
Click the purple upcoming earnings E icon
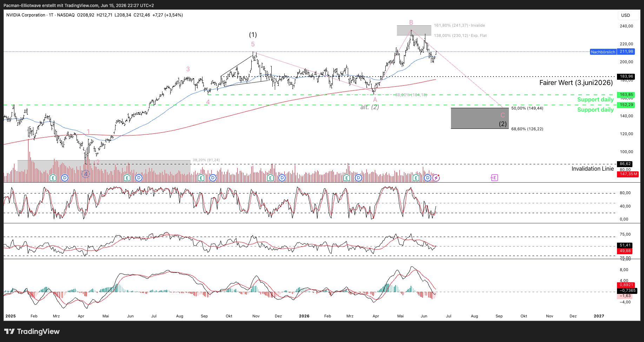[x=494, y=178]
